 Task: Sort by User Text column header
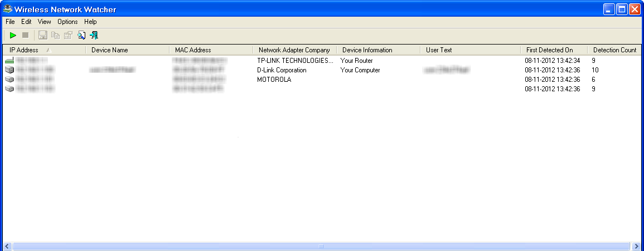coord(470,50)
